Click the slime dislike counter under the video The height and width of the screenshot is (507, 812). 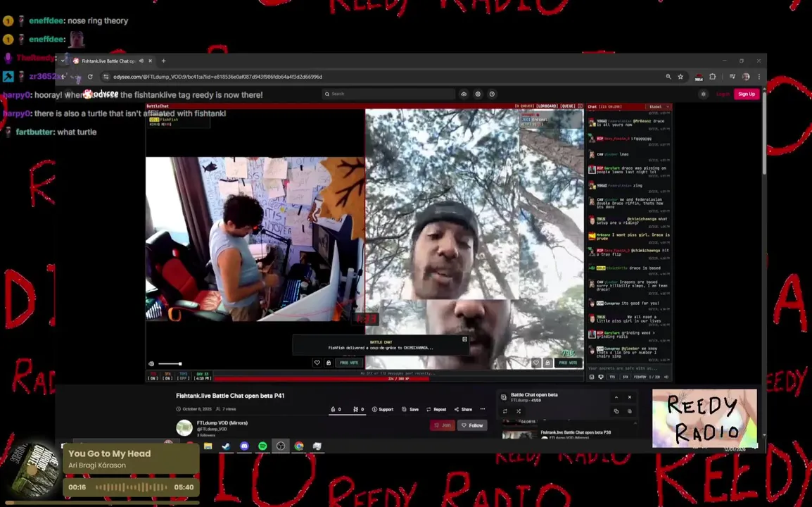[x=358, y=409]
